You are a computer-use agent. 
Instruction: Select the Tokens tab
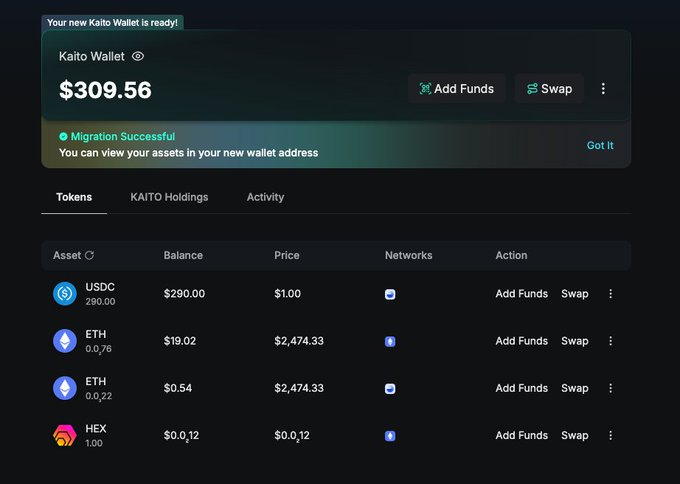(74, 197)
